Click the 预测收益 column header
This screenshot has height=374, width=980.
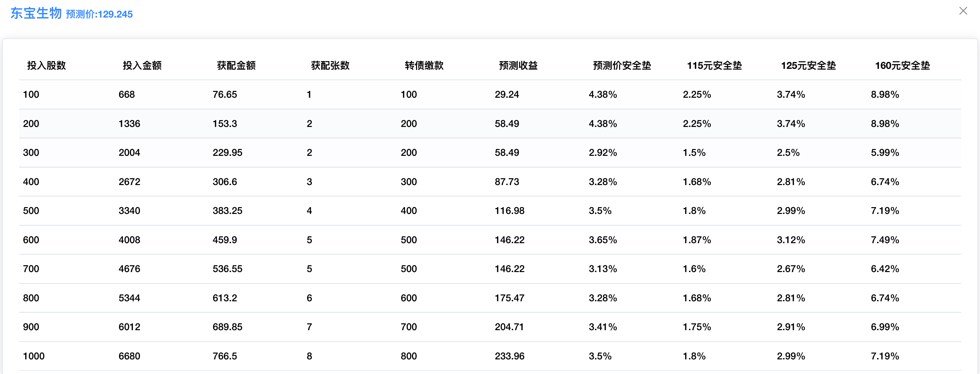[518, 66]
